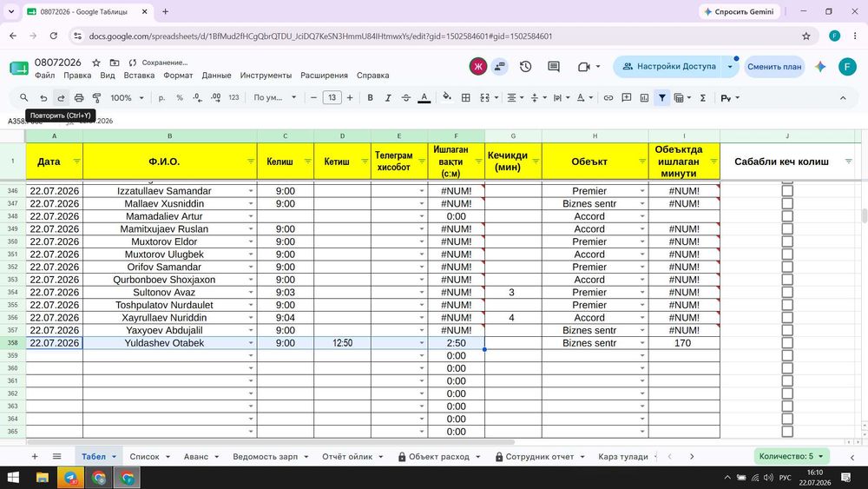This screenshot has height=489, width=868.
Task: Click Спросить Gemini button
Action: tap(739, 11)
